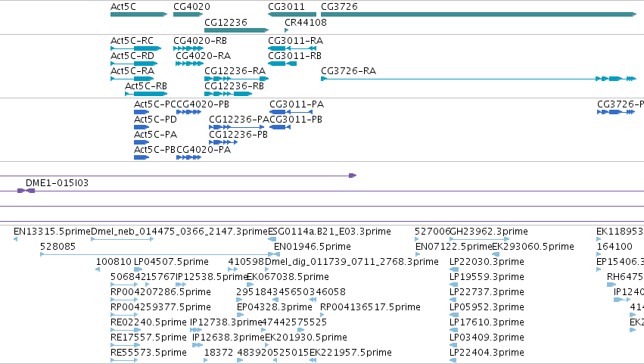644x364 pixels.
Task: Click the RE17557.5prime EST label
Action: click(x=148, y=338)
